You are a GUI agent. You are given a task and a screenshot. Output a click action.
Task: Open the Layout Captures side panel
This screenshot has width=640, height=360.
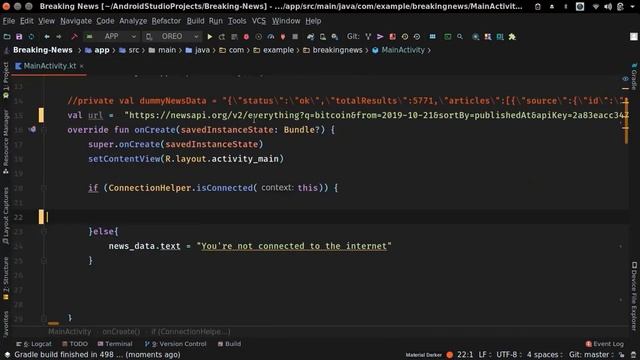[5, 216]
